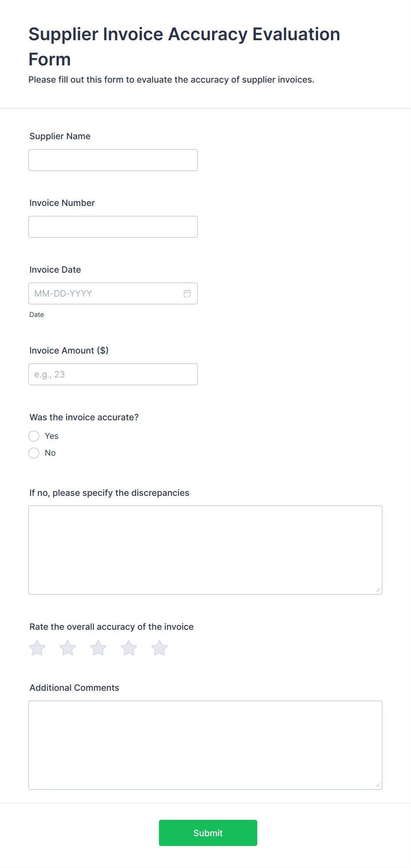This screenshot has height=868, width=411.
Task: Focus the Invoice Number input
Action: [x=113, y=227]
